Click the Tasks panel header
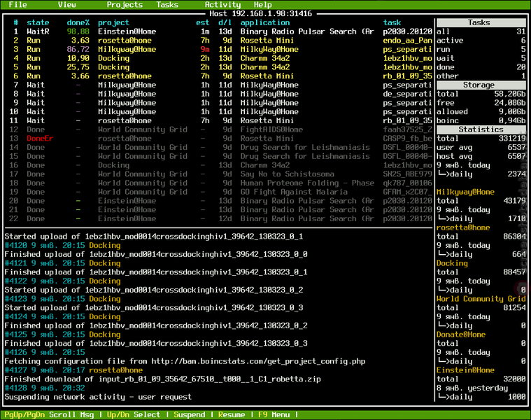The image size is (531, 420). (x=481, y=22)
